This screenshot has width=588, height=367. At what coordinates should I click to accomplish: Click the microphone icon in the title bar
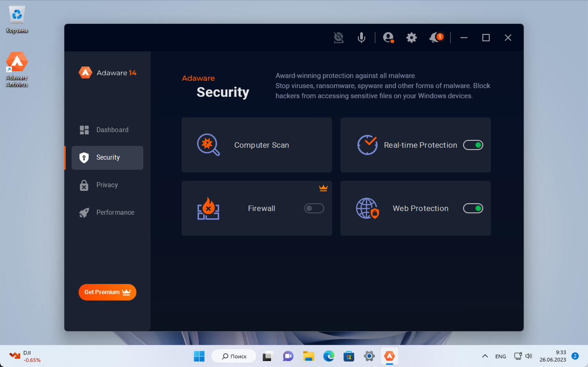coord(361,38)
